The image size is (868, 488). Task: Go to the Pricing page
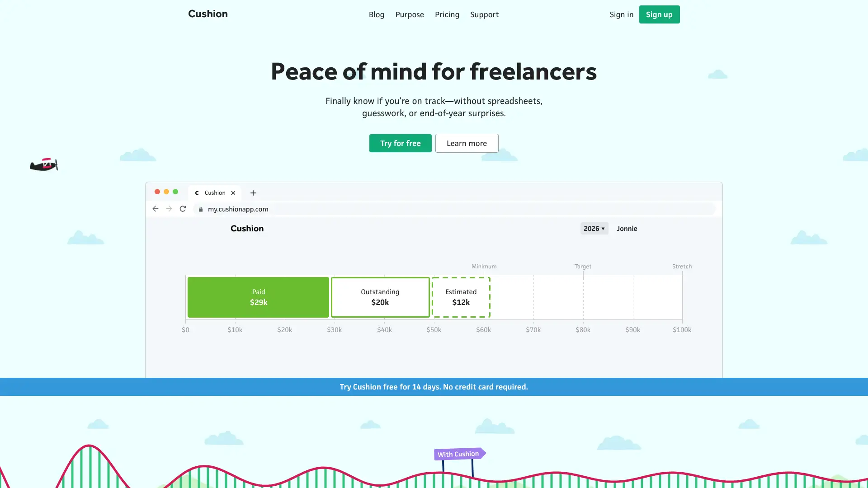coord(447,14)
